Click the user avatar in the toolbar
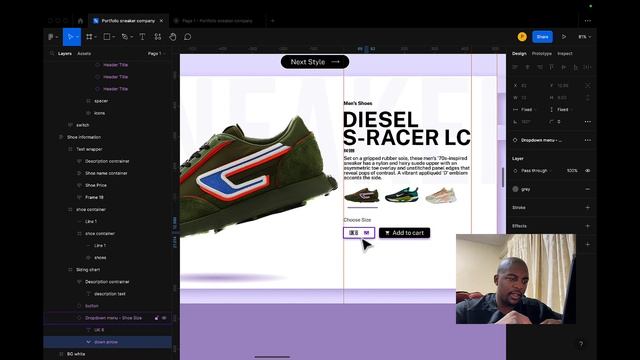The image size is (640, 360). coord(522,37)
